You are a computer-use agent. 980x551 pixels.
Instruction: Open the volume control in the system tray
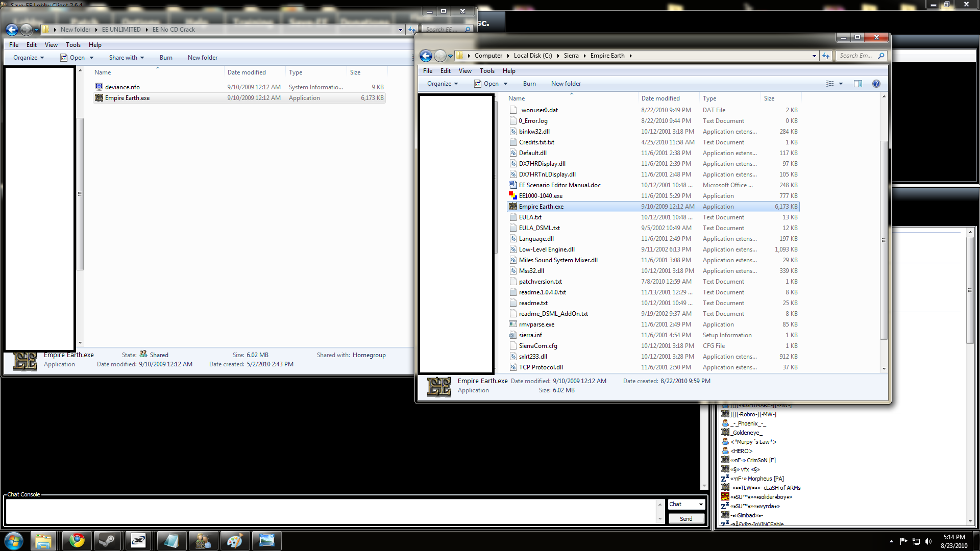point(928,541)
